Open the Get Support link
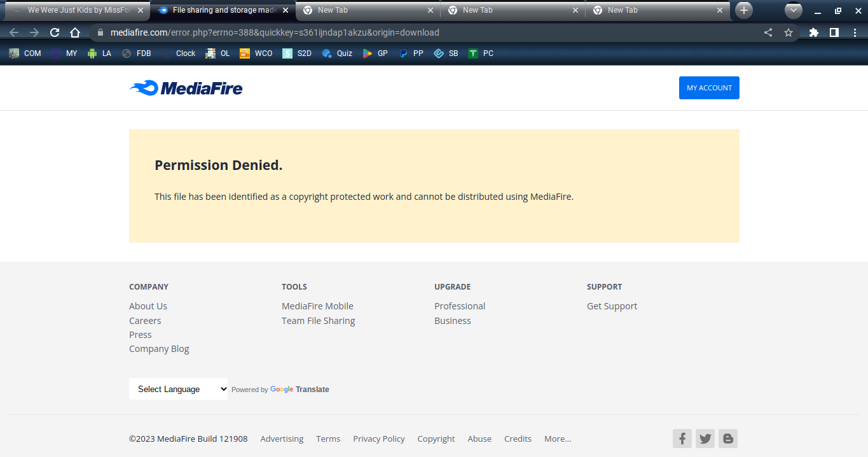The width and height of the screenshot is (868, 457). point(612,306)
